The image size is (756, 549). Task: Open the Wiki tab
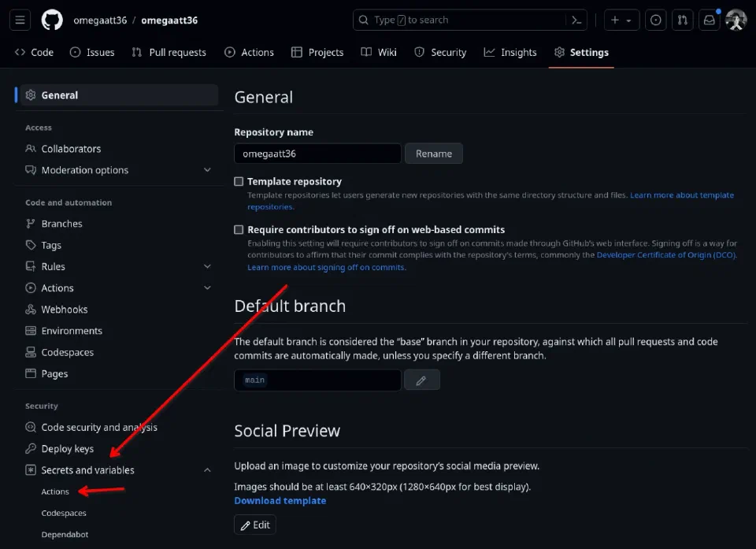pyautogui.click(x=379, y=52)
